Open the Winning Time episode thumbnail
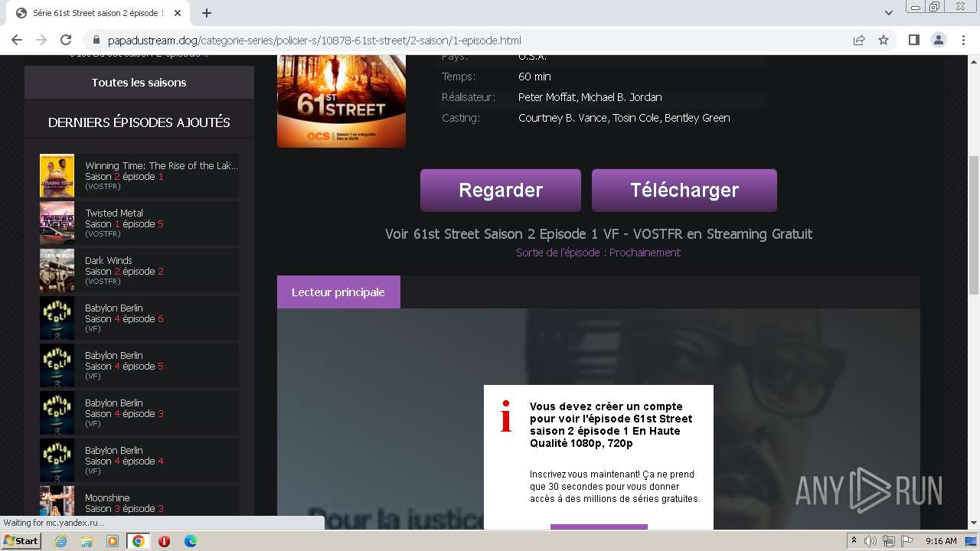This screenshot has width=980, height=551. click(57, 176)
